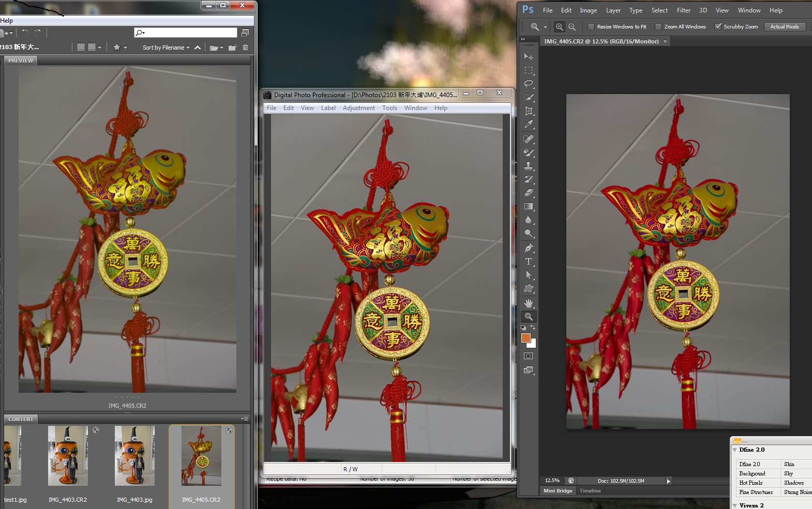The width and height of the screenshot is (812, 509).
Task: Select the Clone Stamp tool
Action: point(529,166)
